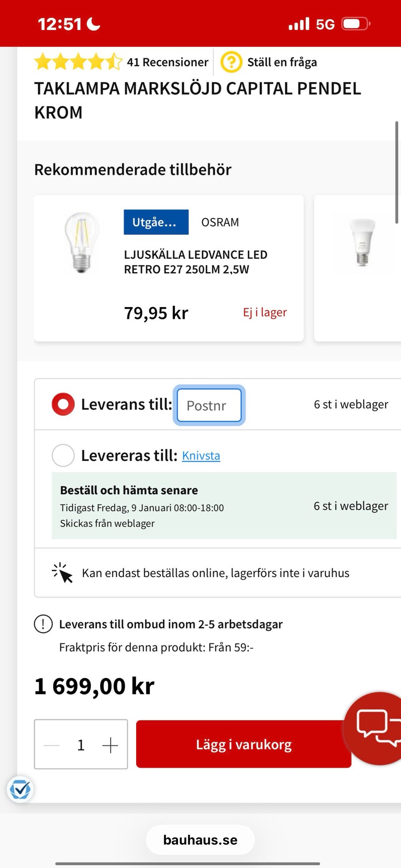Select the Leverans till radio button
The image size is (401, 868).
[x=63, y=405]
